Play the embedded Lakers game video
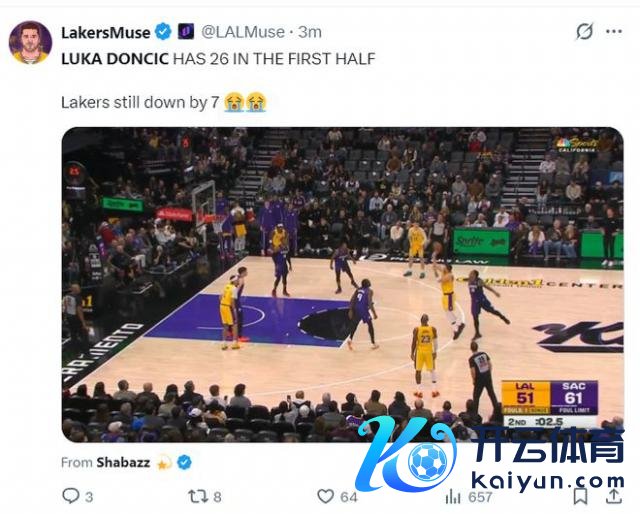Screen dimensions: 640x514 [x=342, y=285]
